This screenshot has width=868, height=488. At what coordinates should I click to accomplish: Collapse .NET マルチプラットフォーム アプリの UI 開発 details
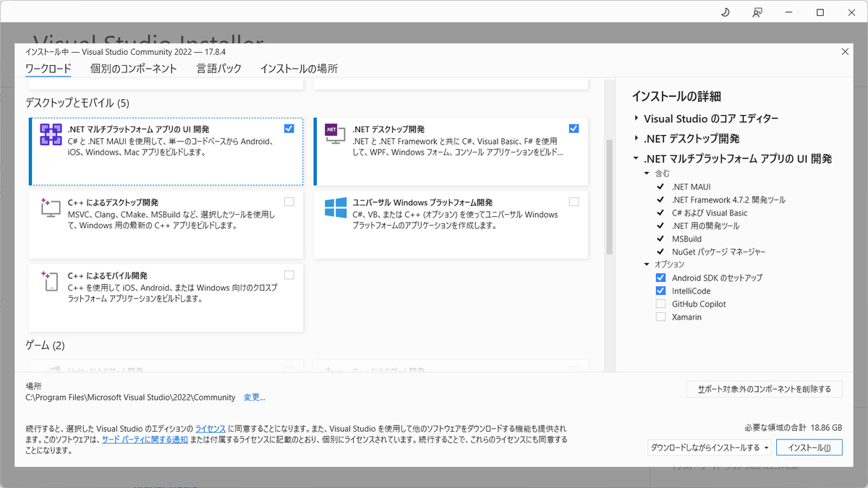636,159
